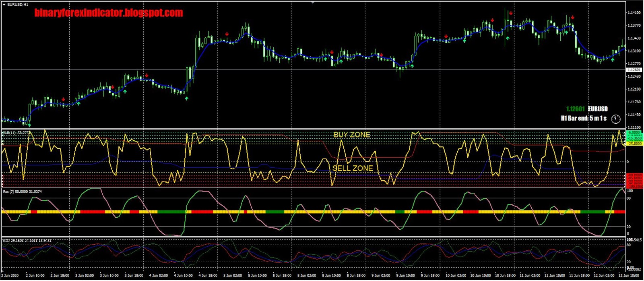Click the 2 Jun 18:00 time label

click(60, 276)
